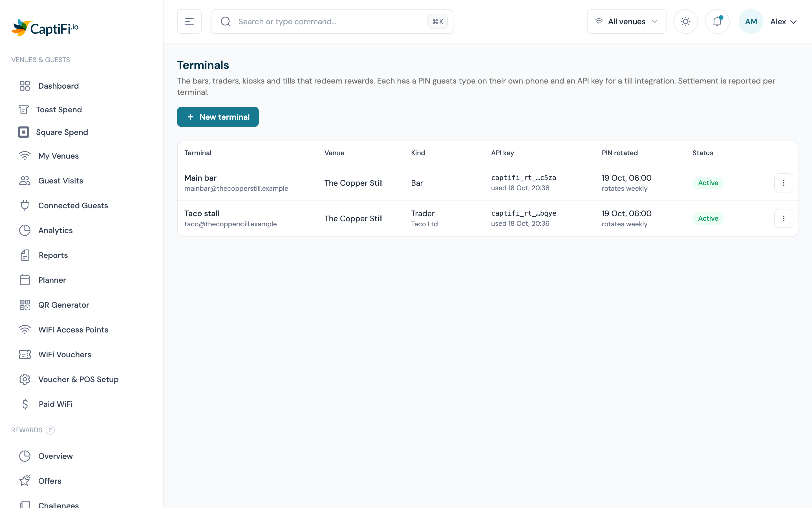Focus the search or type command field
Viewport: 812px width, 508px height.
(x=332, y=21)
